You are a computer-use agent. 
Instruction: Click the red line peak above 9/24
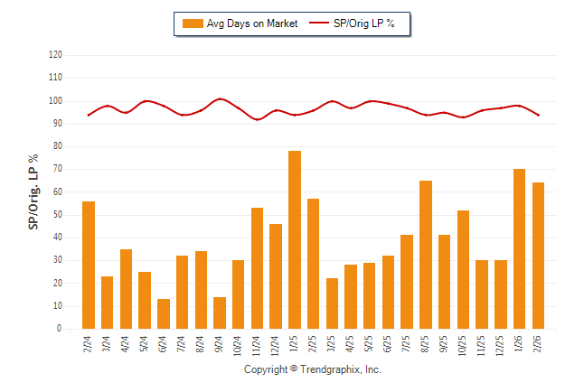pyautogui.click(x=220, y=98)
